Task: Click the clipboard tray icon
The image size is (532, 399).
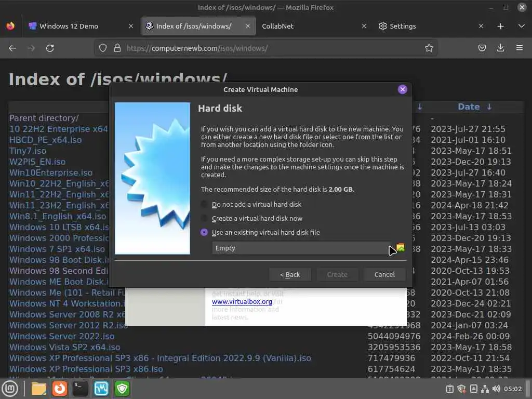Action: coord(449,389)
